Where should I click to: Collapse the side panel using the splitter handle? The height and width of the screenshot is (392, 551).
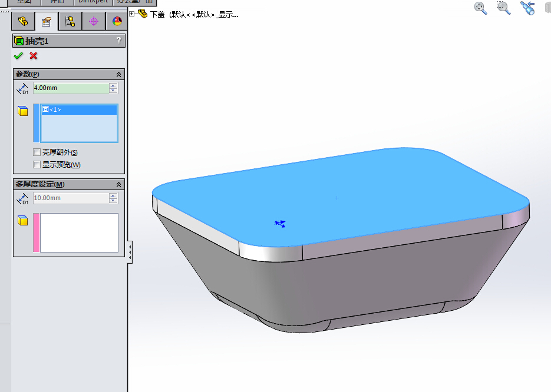(x=130, y=252)
